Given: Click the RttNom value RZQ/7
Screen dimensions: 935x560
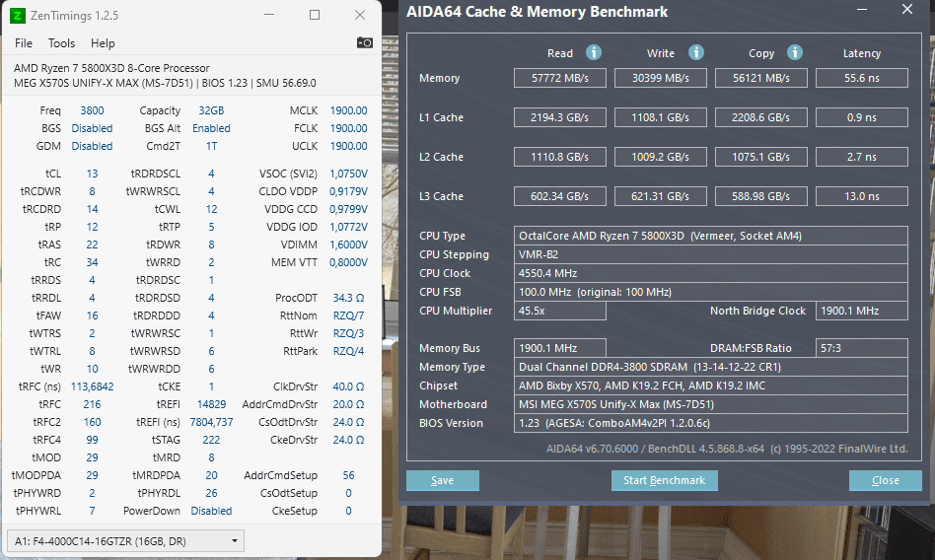Looking at the screenshot, I should coord(348,315).
